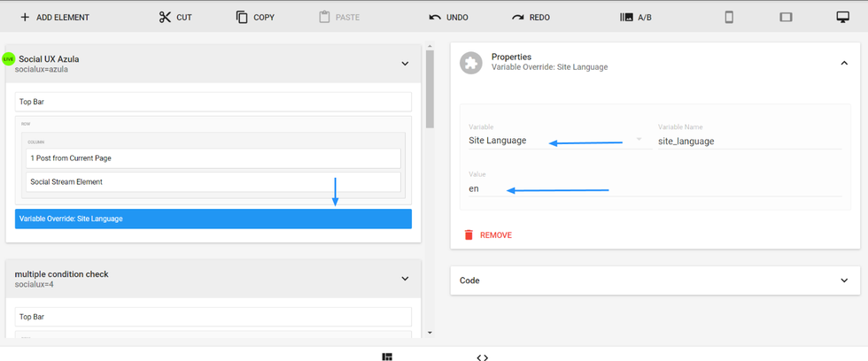Click the Copy icon in toolbar
The width and height of the screenshot is (868, 361).
pyautogui.click(x=242, y=18)
